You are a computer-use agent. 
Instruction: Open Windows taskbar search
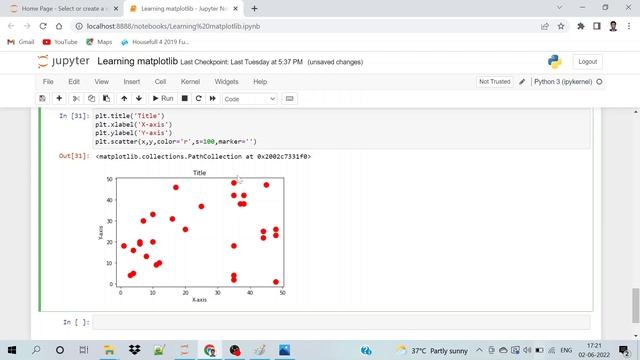click(36, 350)
